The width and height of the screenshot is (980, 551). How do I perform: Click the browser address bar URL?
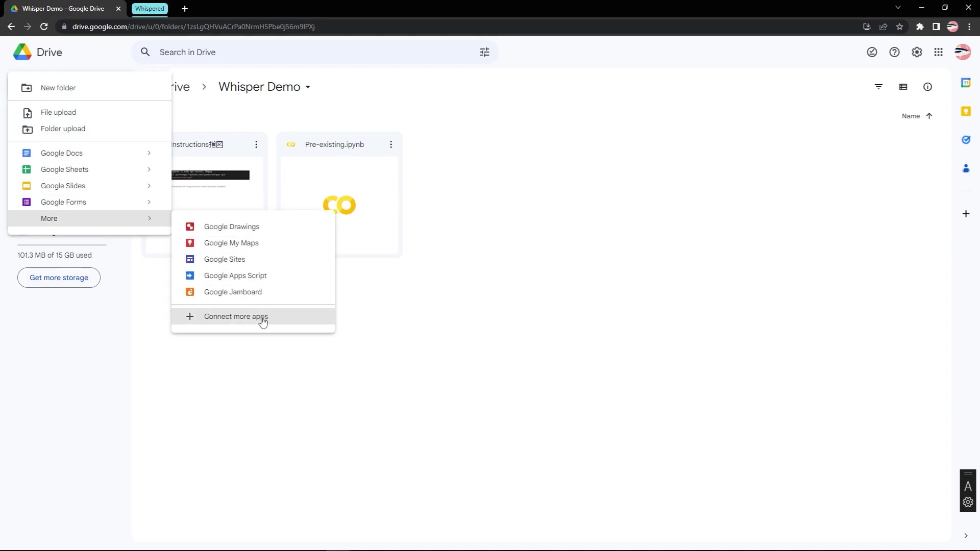pos(193,27)
